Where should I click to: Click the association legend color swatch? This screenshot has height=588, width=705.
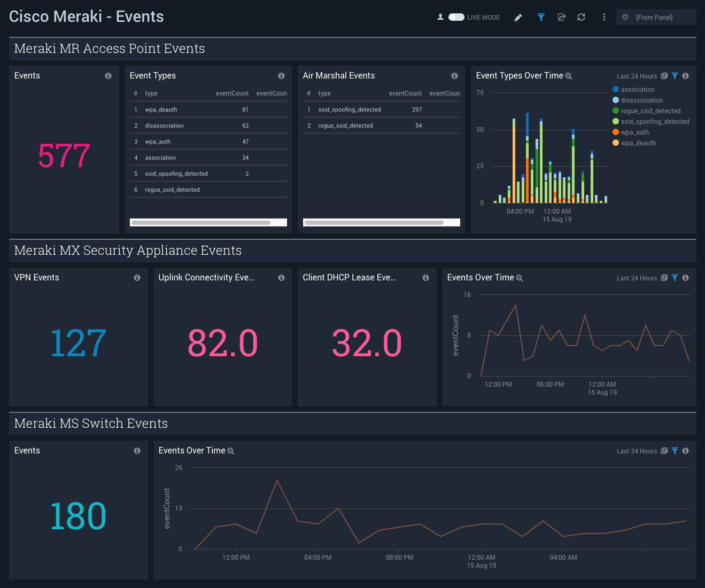[616, 89]
